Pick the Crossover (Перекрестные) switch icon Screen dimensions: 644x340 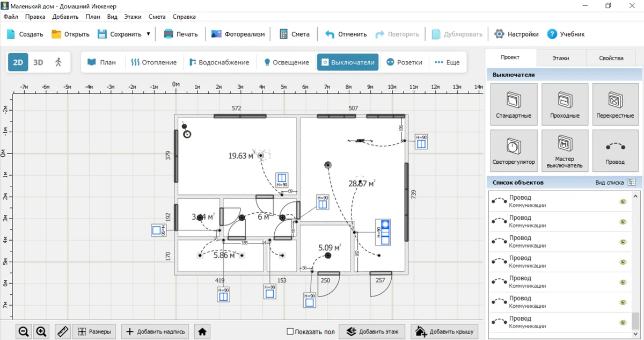tap(615, 104)
